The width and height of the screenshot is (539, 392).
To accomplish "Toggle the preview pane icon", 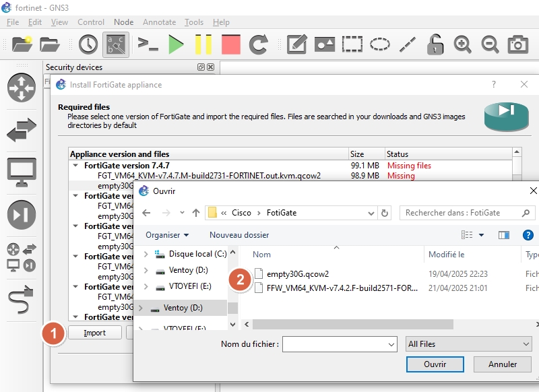I will click(x=504, y=235).
